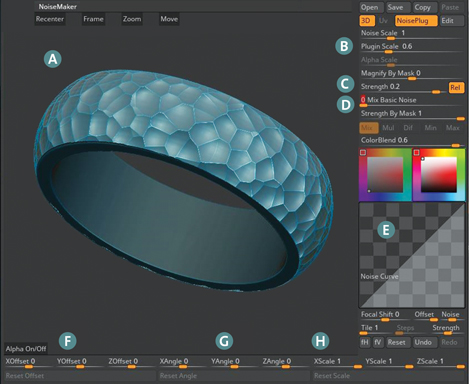Image resolution: width=469 pixels, height=384 pixels.
Task: Flip curve horizontally with fH
Action: [x=365, y=342]
